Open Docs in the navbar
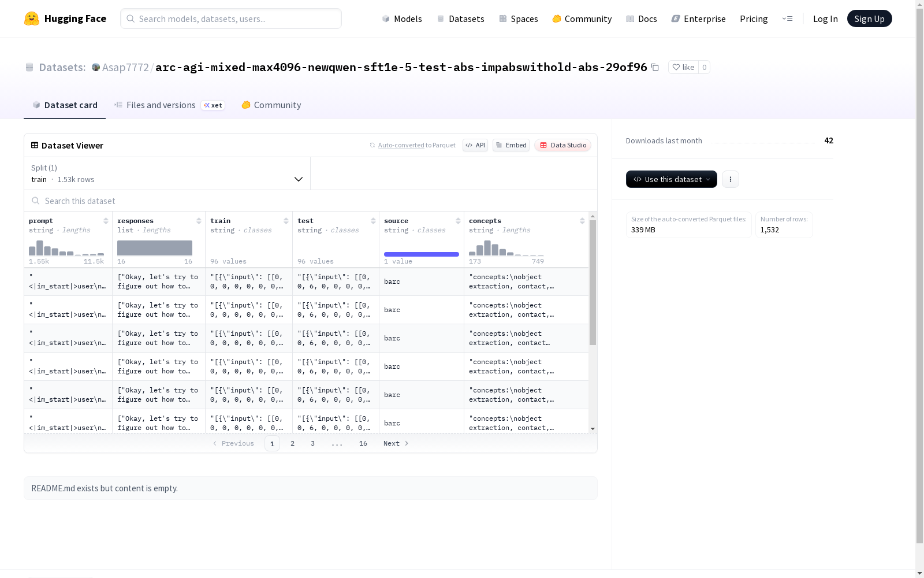 642,18
